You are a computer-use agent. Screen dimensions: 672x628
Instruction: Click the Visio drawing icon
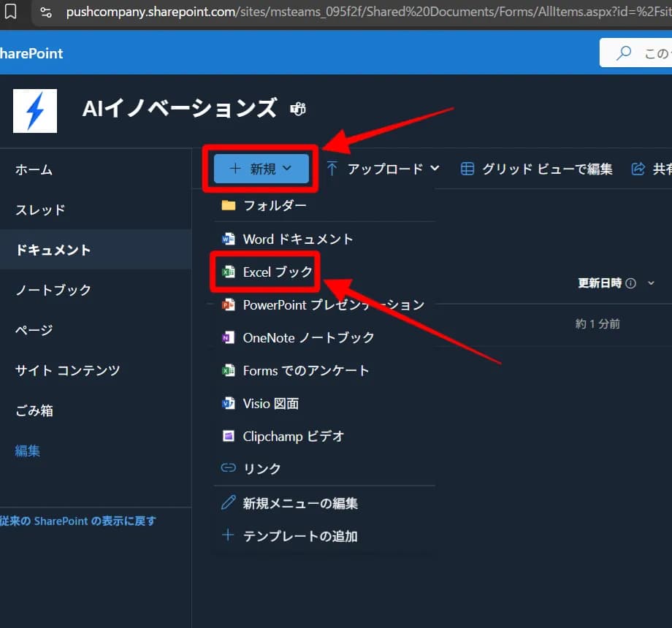pos(229,404)
